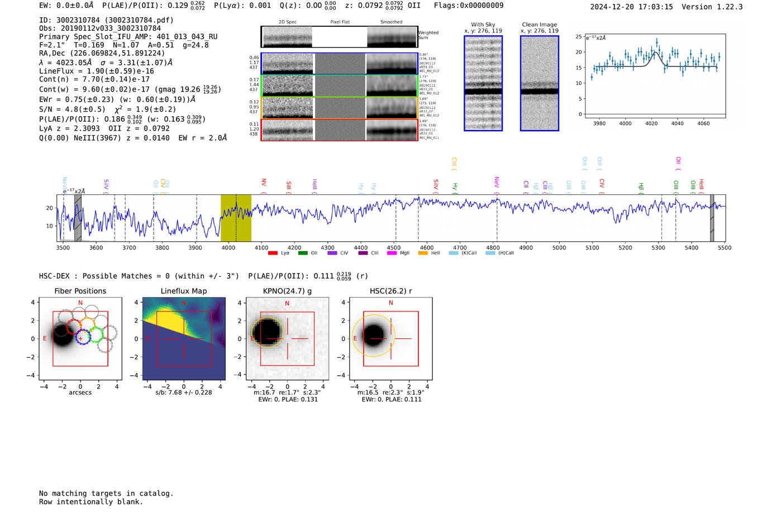
Task: Open the With Sky image
Action: 483,83
